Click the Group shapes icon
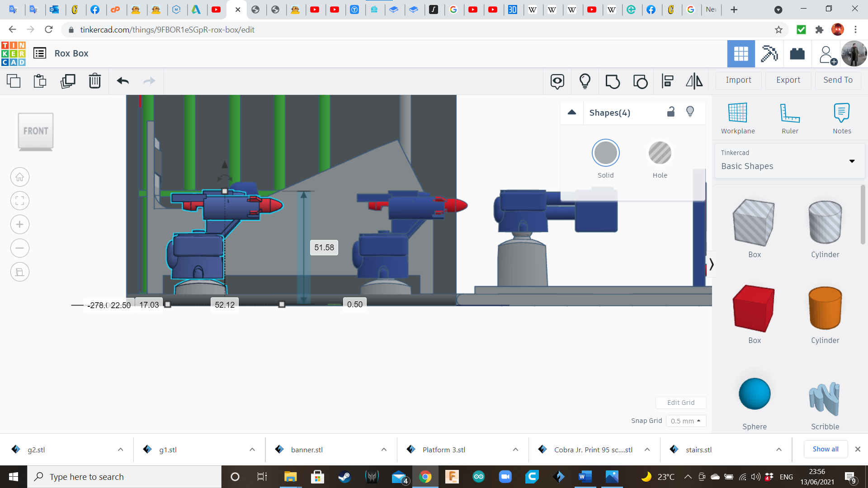 click(x=613, y=81)
